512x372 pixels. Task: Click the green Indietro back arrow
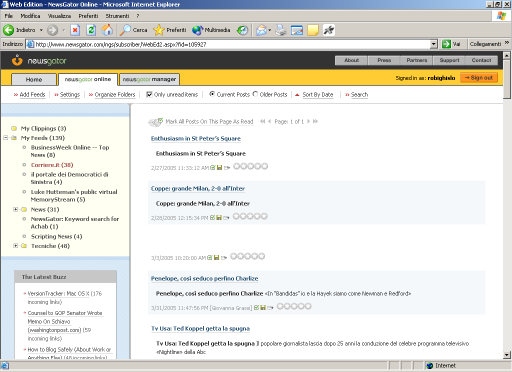[8, 30]
